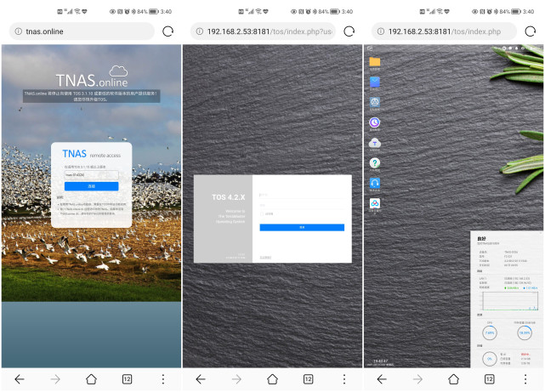Image resolution: width=545 pixels, height=392 pixels.
Task: Open three-dot browser menu in middle screen
Action: (x=344, y=379)
